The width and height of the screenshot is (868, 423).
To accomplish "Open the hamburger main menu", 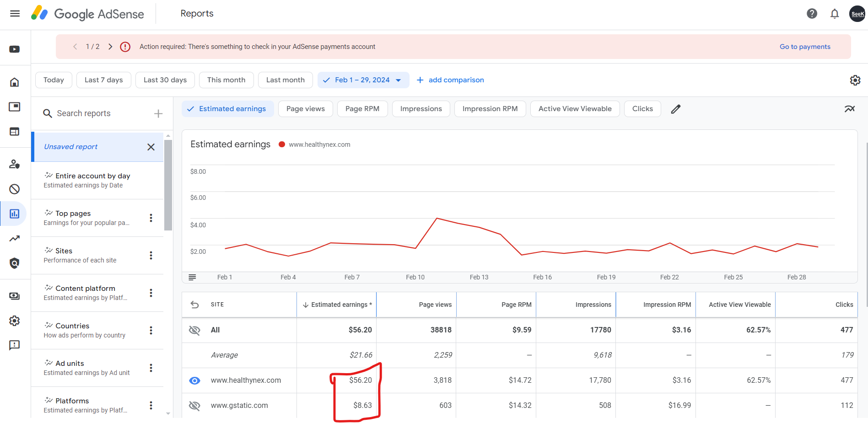I will pos(15,14).
